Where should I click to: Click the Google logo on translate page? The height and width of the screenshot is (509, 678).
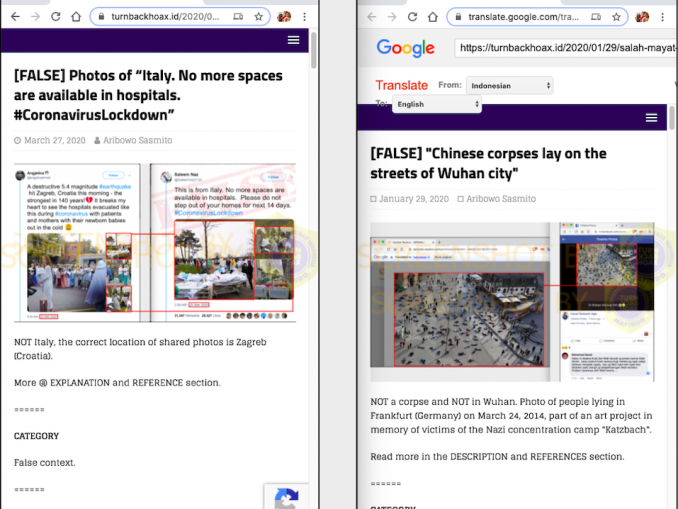click(x=406, y=48)
